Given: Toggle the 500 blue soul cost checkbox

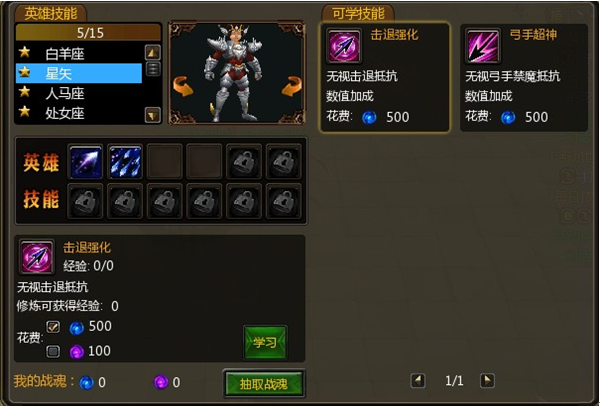Looking at the screenshot, I should coord(53,326).
